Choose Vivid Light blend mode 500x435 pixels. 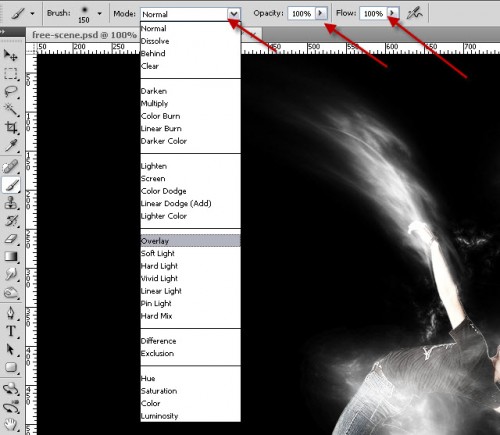coord(190,278)
